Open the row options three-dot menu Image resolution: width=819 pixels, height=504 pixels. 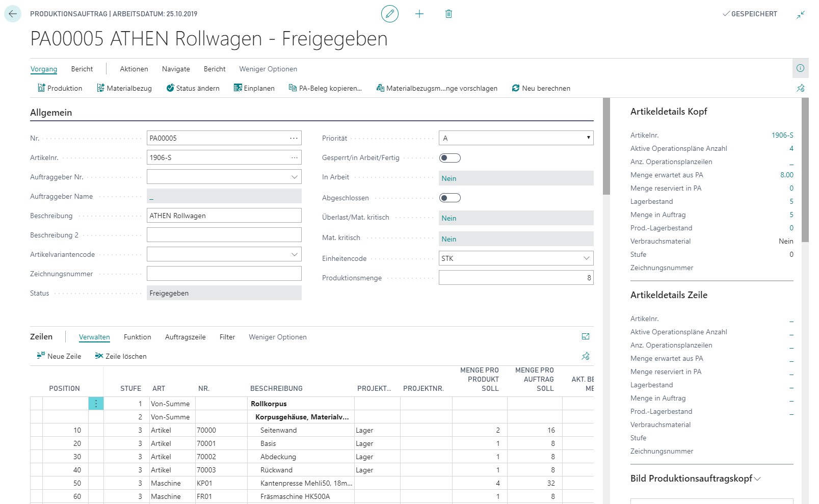[96, 404]
